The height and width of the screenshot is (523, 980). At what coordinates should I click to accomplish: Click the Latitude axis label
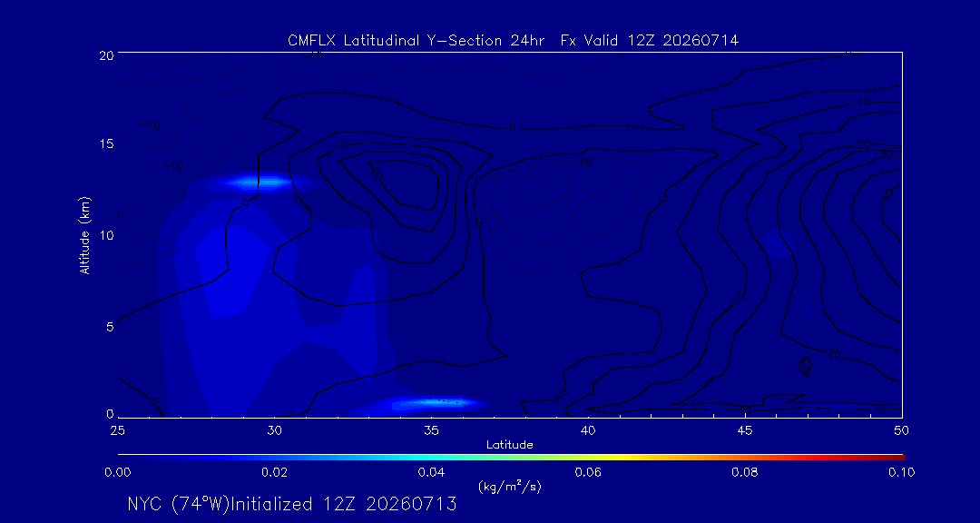coord(509,446)
